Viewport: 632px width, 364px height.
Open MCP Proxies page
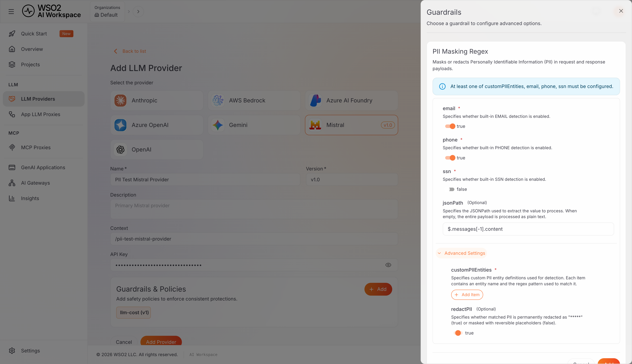click(44, 147)
